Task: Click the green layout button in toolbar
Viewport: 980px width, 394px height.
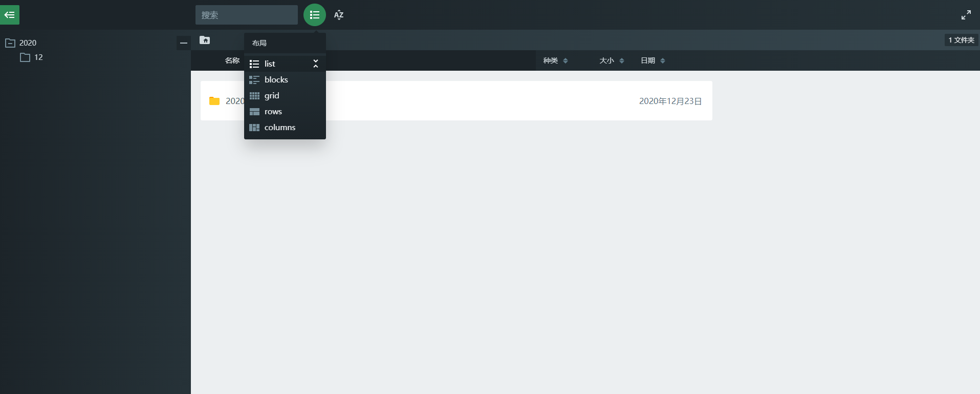Action: [314, 15]
